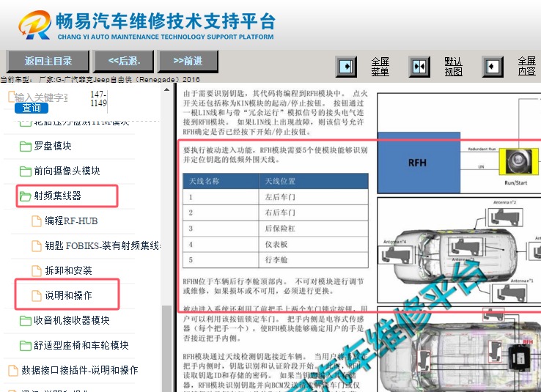
Task: Click the 默认视图 split-arrows icon
Action: click(x=419, y=67)
